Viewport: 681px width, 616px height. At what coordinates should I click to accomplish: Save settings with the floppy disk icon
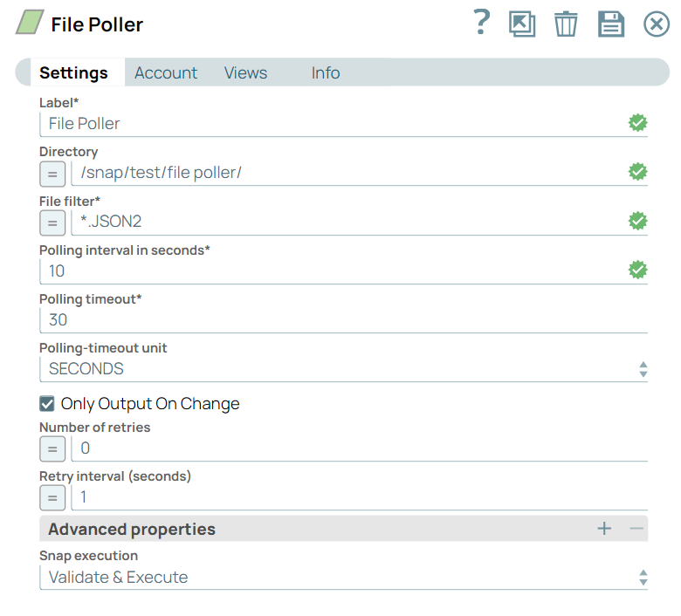[611, 24]
